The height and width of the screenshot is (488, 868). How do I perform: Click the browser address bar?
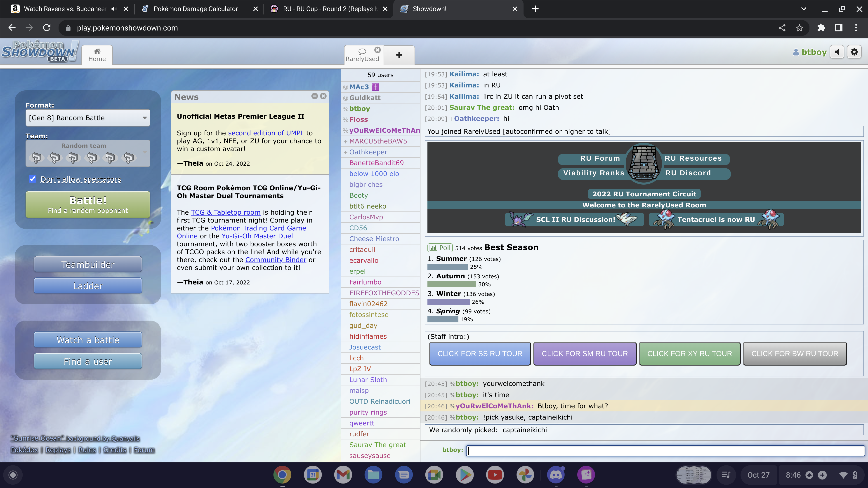click(418, 28)
